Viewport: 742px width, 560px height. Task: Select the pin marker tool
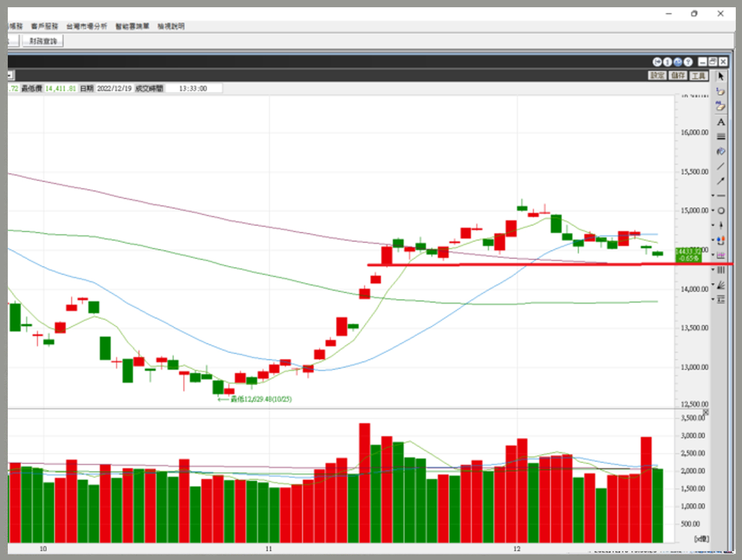click(x=721, y=226)
